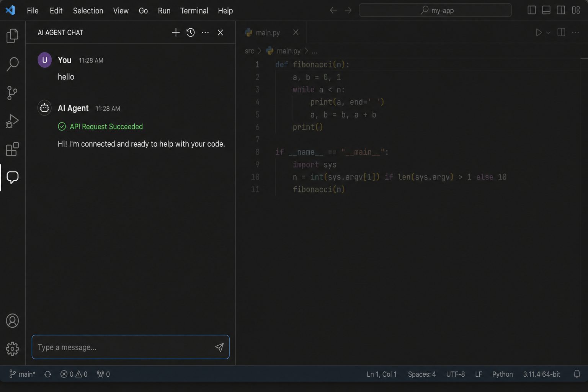Open the View menu

click(x=121, y=11)
